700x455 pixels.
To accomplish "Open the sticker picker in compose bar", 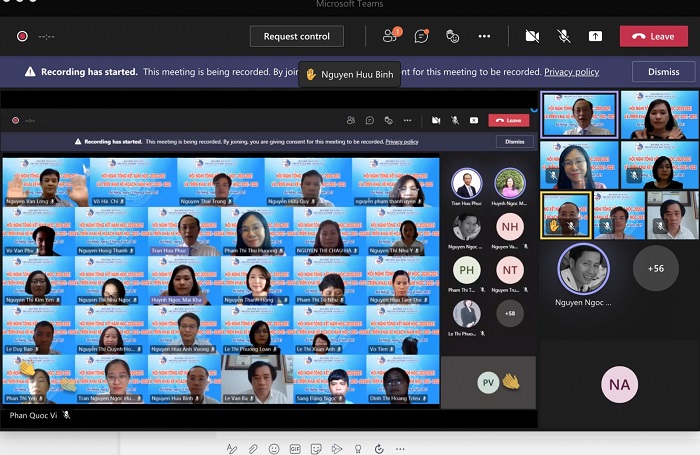I will [x=316, y=447].
